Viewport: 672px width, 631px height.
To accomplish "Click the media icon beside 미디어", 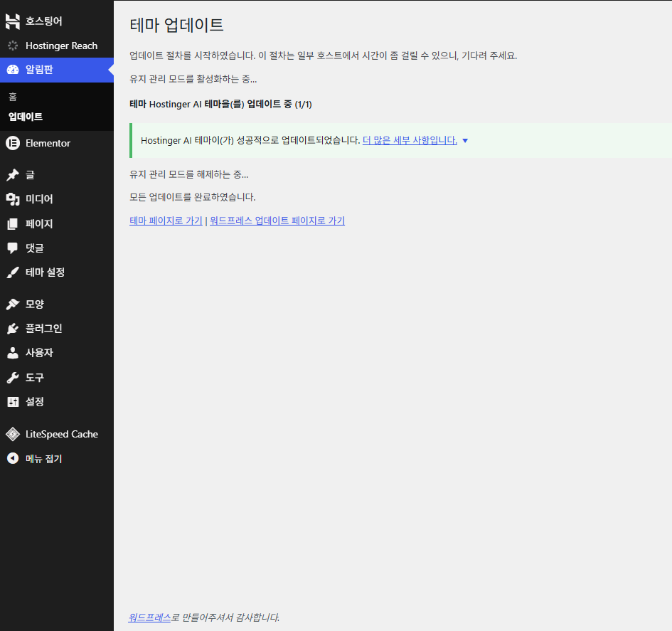I will [x=13, y=199].
